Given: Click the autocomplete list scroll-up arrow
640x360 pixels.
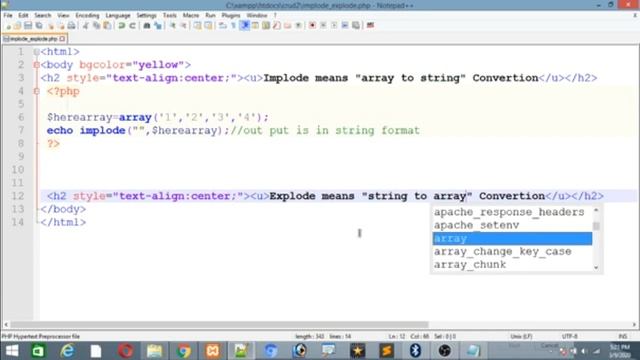Looking at the screenshot, I should tap(596, 210).
